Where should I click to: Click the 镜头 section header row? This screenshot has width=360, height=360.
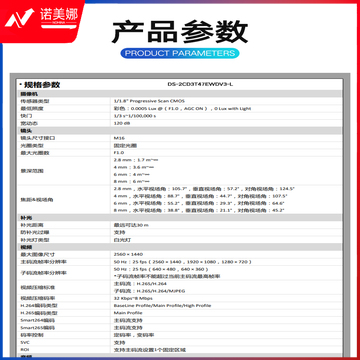tap(179, 130)
